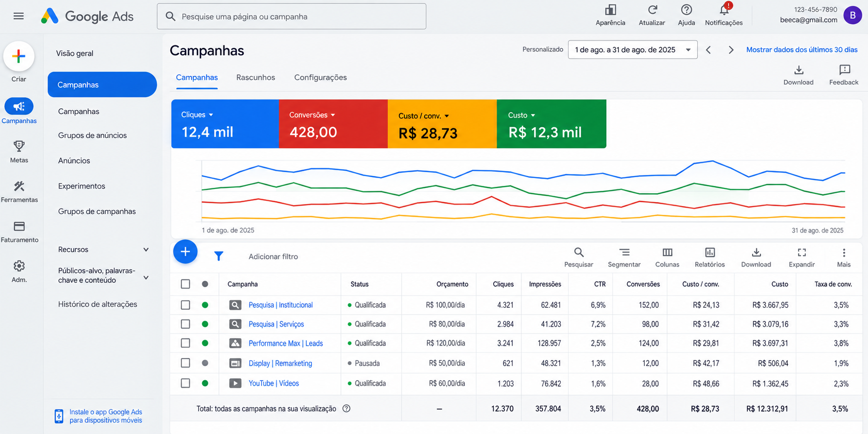Click the Pesquisar magnifier in table toolbar

point(579,252)
